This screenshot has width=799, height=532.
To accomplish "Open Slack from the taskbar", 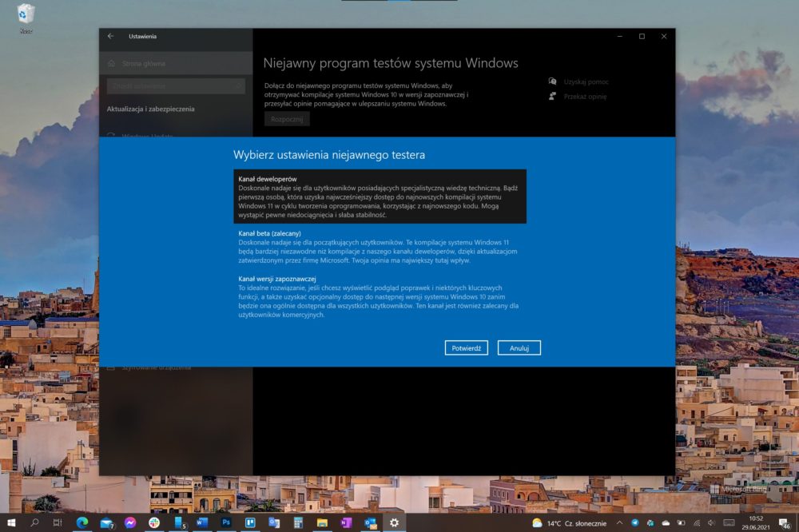I will coord(154,522).
